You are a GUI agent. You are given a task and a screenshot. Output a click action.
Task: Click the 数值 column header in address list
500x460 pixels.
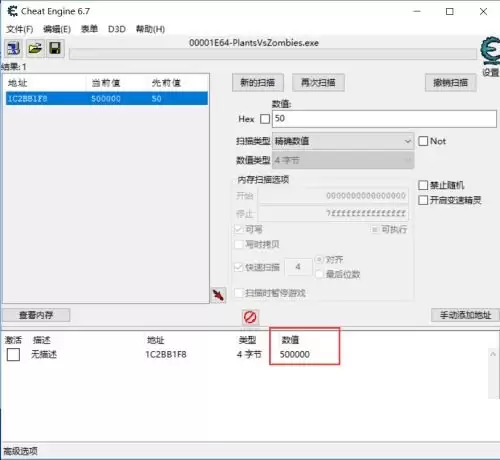coord(290,340)
